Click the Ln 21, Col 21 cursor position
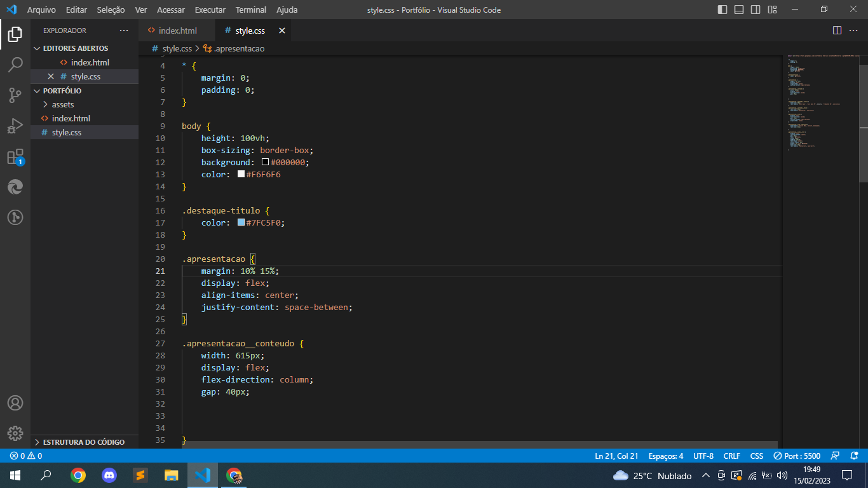The width and height of the screenshot is (868, 488). click(x=616, y=456)
